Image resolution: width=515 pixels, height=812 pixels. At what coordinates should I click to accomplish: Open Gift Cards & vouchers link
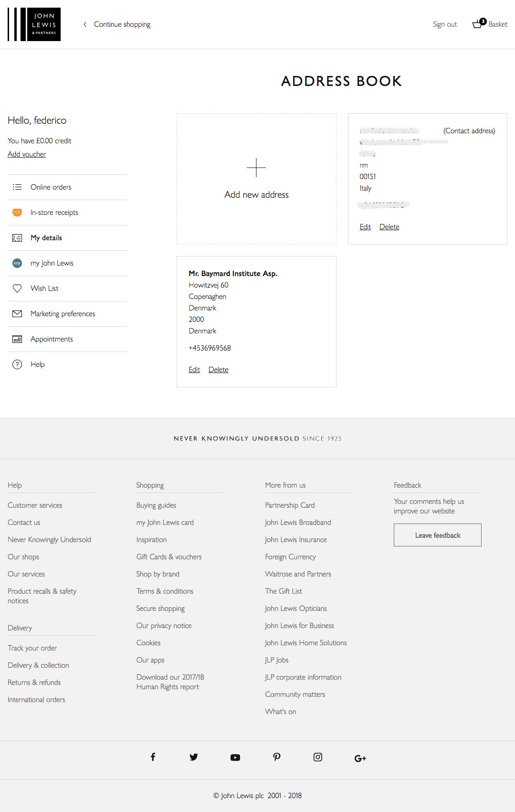point(169,557)
